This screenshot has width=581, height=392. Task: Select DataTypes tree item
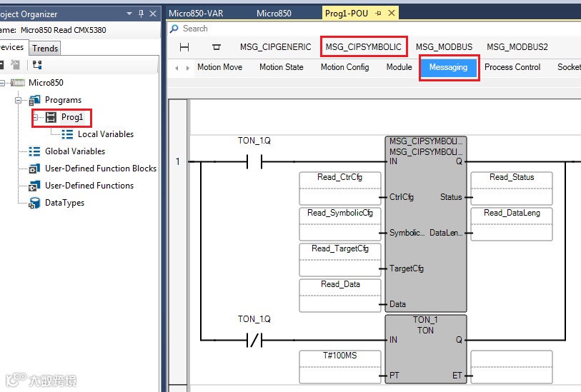(x=64, y=203)
